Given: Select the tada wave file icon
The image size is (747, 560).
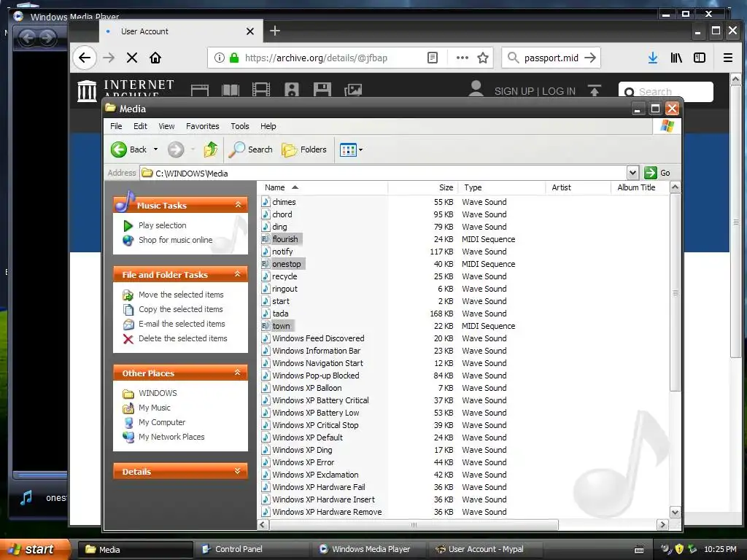Looking at the screenshot, I should coord(266,314).
